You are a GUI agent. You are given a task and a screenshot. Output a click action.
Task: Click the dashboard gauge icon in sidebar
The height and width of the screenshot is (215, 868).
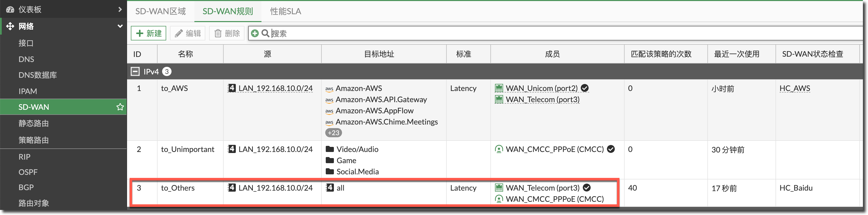point(10,9)
